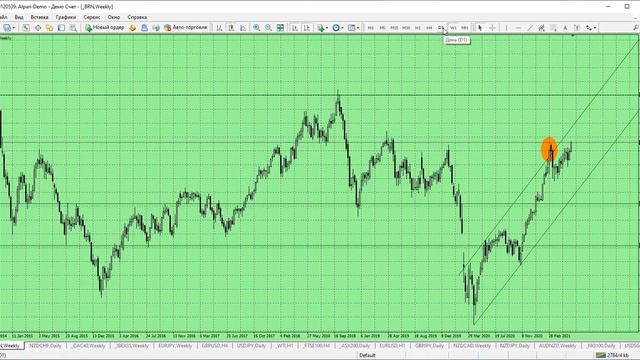The height and width of the screenshot is (360, 640).
Task: Open the Сервис menu
Action: (x=92, y=17)
